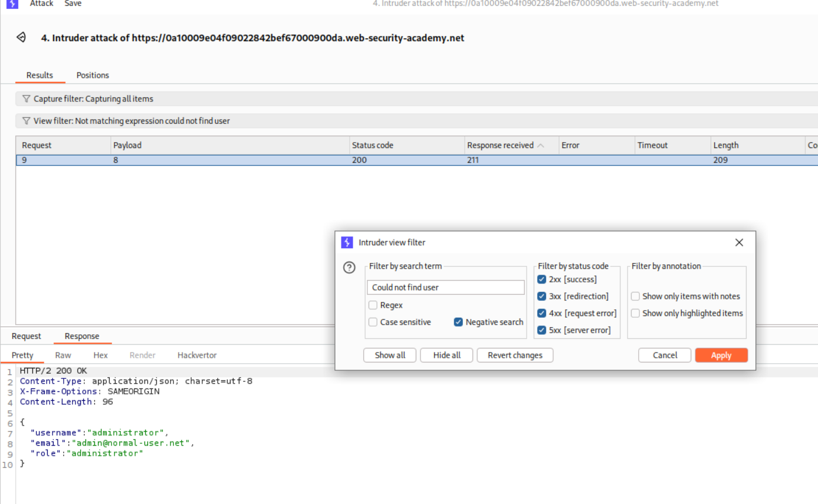Click the lightning icon in filter dialog

(347, 242)
